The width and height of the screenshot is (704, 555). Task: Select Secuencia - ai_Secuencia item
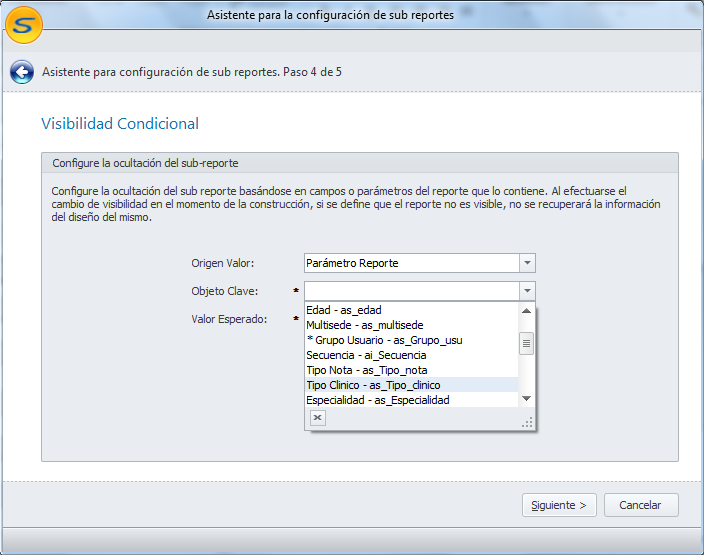click(366, 355)
